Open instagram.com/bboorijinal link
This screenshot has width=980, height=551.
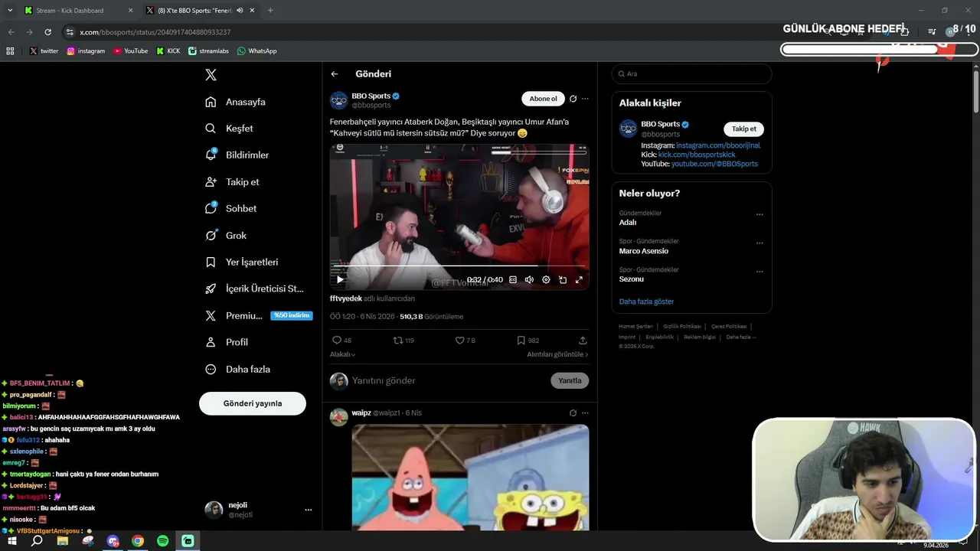[x=718, y=145]
